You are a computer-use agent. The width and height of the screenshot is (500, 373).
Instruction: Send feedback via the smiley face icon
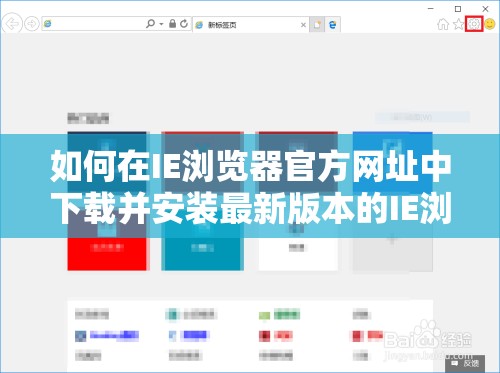tap(490, 24)
